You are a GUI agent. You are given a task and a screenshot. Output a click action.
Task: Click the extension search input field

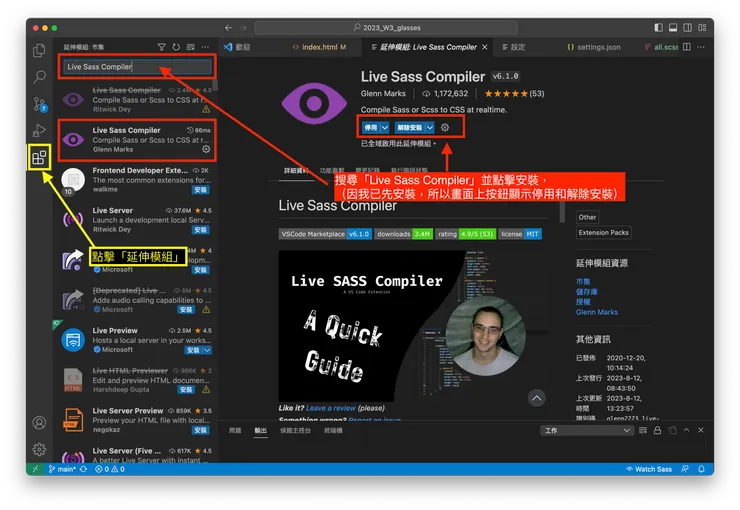coord(137,67)
